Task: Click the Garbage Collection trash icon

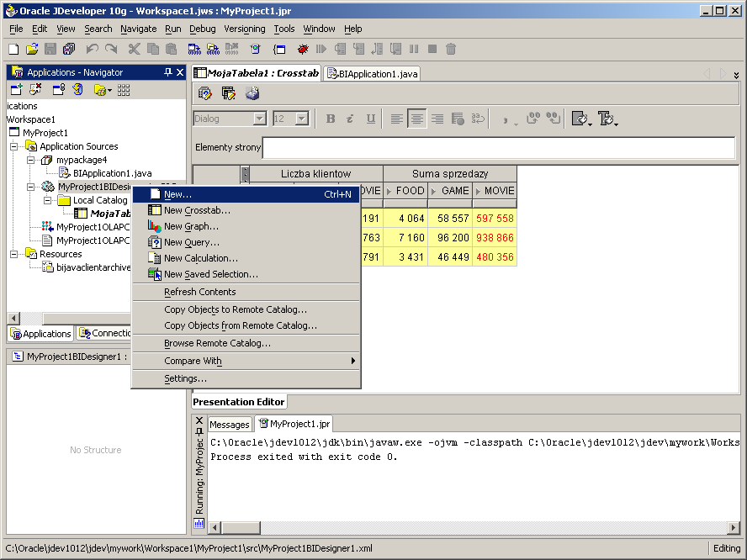Action: point(451,49)
